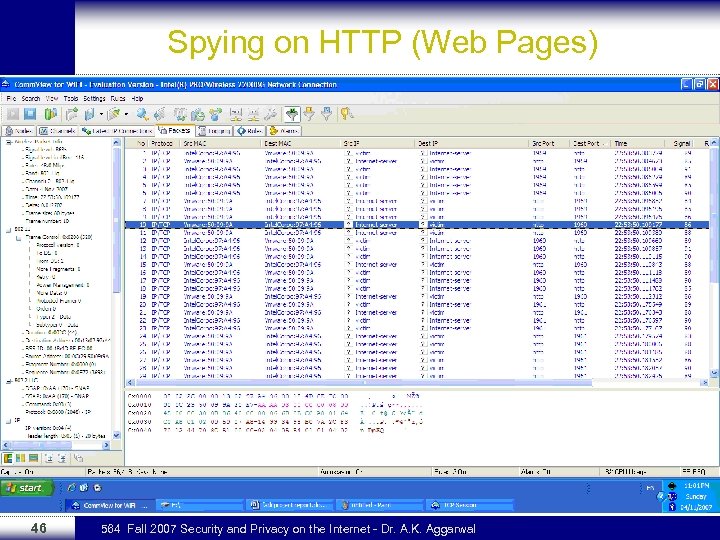
Task: Switch to the Alarms tab
Action: (284, 131)
